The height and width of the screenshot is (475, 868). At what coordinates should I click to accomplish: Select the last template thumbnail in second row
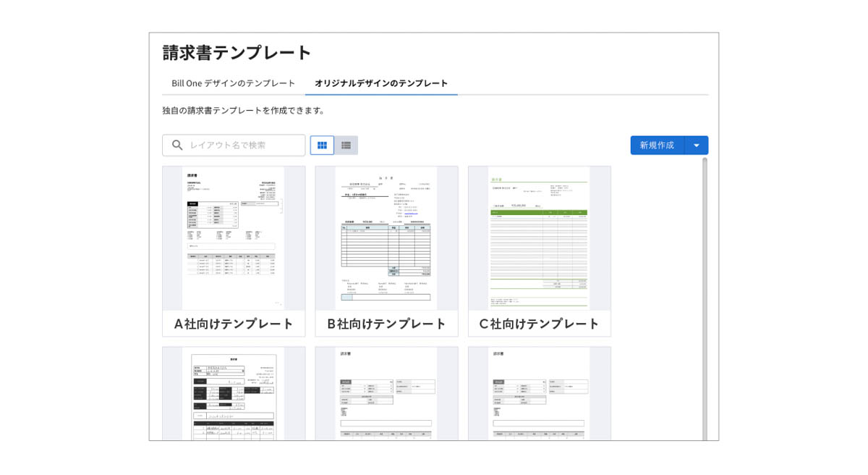tap(540, 393)
